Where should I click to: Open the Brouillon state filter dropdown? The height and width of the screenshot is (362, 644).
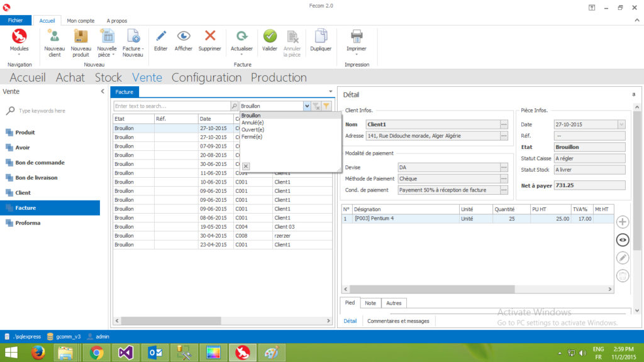tap(307, 106)
